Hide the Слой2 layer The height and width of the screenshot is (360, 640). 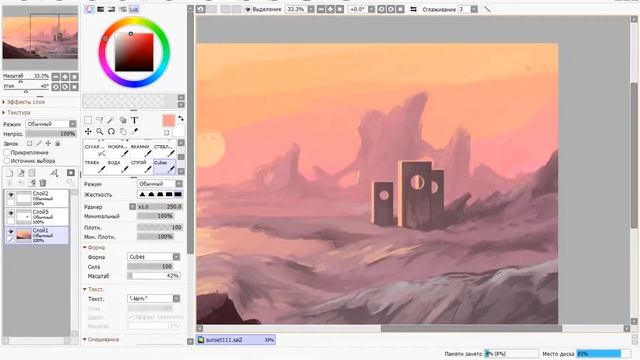click(11, 195)
